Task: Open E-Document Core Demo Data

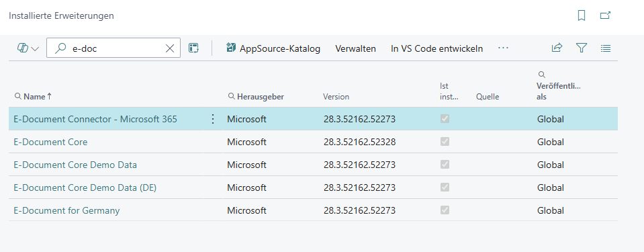Action: point(75,165)
